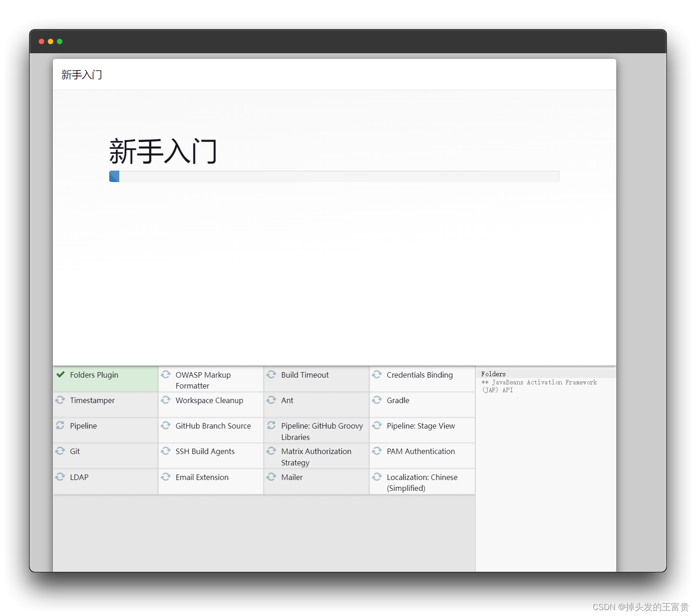
Task: Click the red close window dot
Action: (41, 41)
